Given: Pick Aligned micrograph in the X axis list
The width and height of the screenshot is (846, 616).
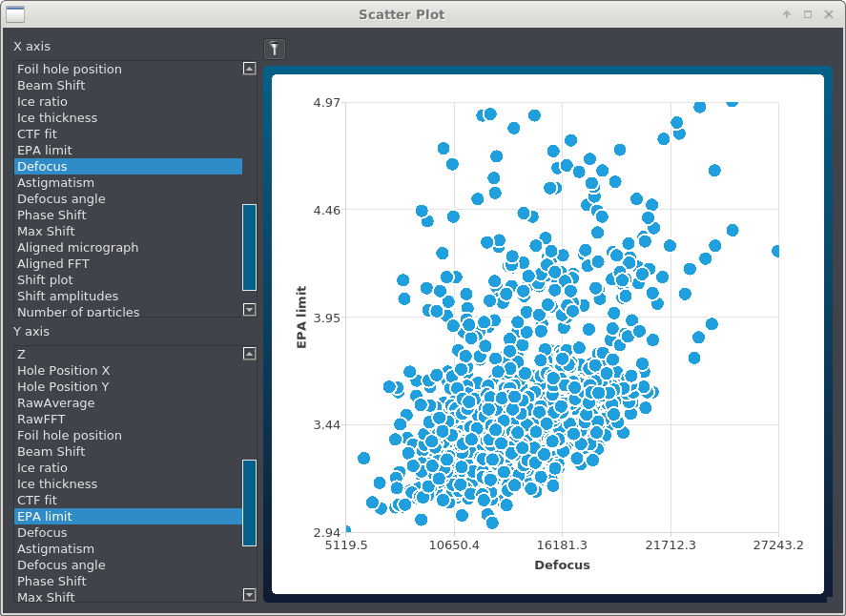Looking at the screenshot, I should (x=77, y=248).
